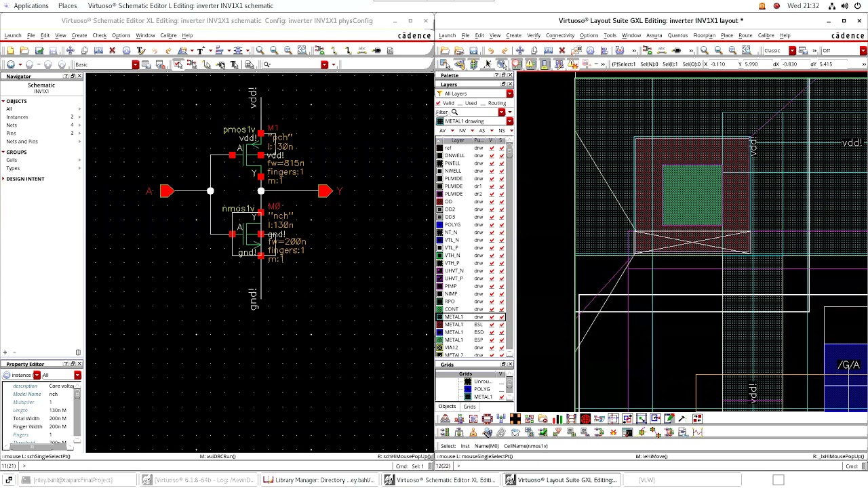Expand the OBJECTS section in Navigator
The image size is (868, 488).
point(3,101)
